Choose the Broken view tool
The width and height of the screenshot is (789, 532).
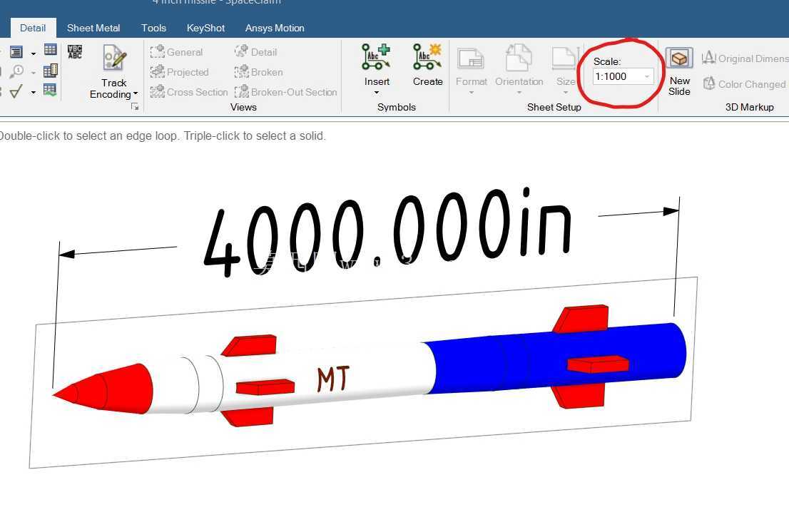pyautogui.click(x=259, y=72)
